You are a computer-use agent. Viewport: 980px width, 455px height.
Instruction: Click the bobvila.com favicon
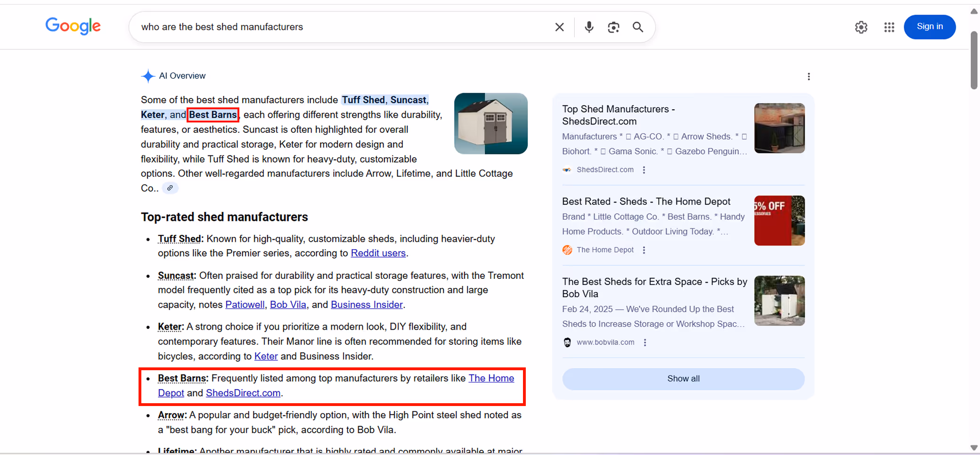click(567, 342)
